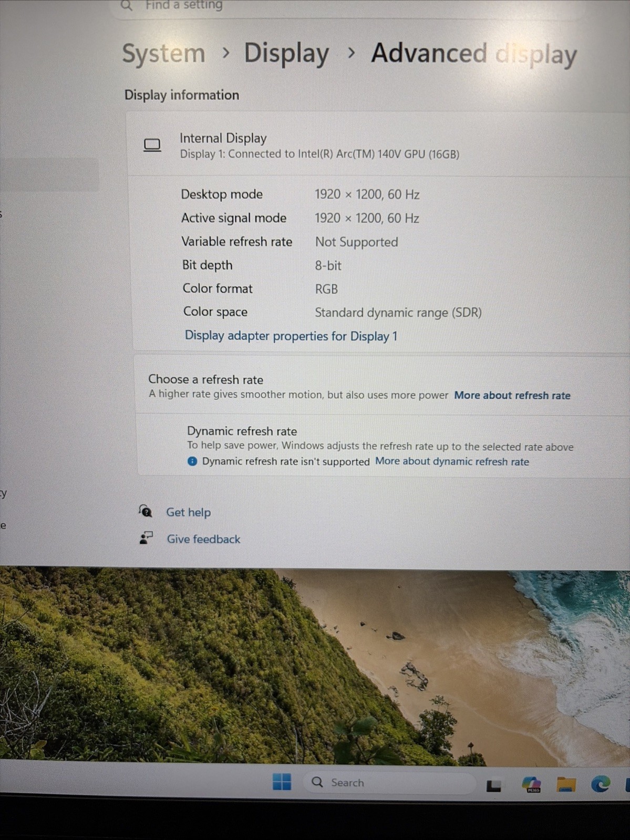Open Display adapter properties for Display 1
The width and height of the screenshot is (630, 840).
pos(291,336)
